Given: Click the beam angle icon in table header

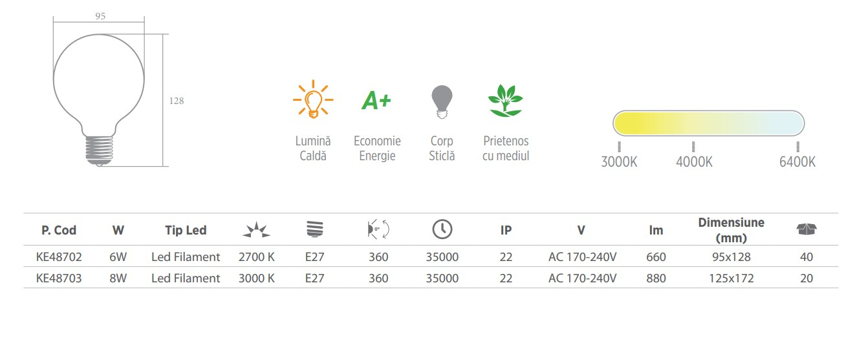Looking at the screenshot, I should pos(378,229).
